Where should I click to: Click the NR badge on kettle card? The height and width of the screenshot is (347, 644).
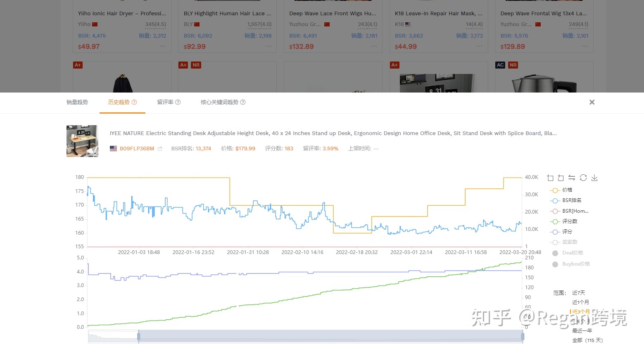[x=513, y=65]
